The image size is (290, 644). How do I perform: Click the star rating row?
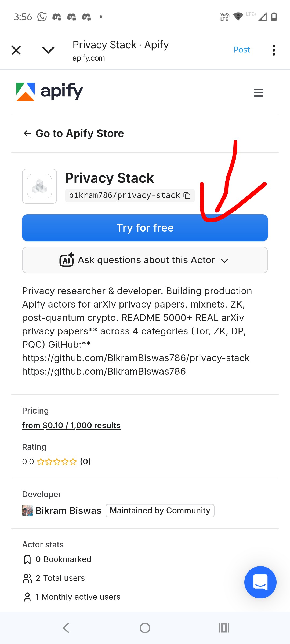click(x=57, y=462)
